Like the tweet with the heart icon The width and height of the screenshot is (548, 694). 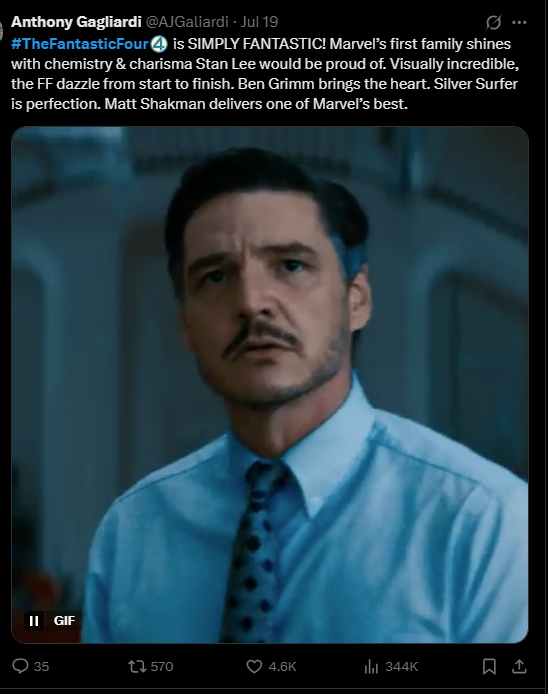tap(254, 666)
